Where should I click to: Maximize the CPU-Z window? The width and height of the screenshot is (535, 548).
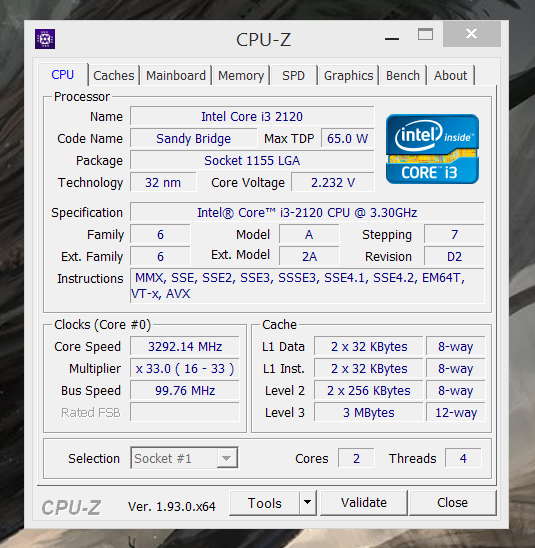tap(425, 34)
